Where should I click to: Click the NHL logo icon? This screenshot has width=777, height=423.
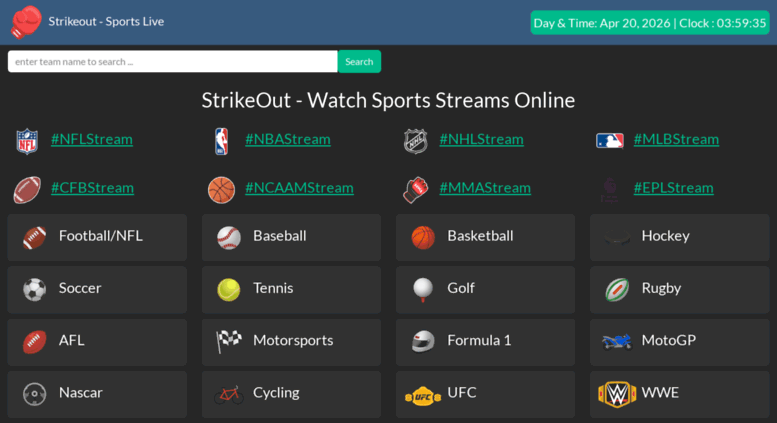415,142
